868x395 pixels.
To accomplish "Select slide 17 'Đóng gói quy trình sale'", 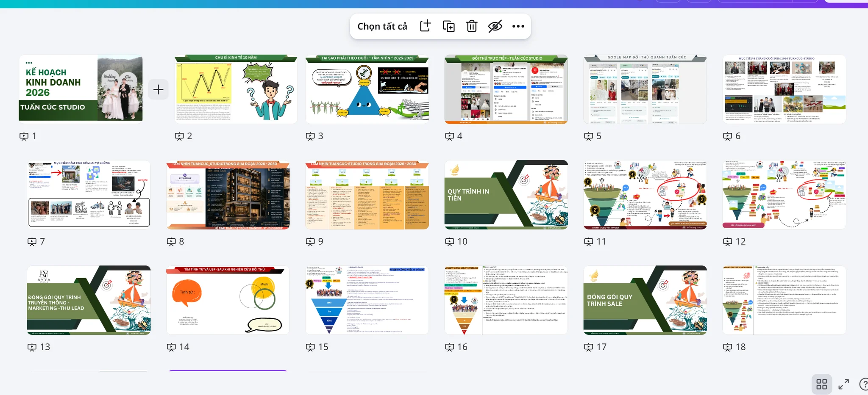I will pos(645,300).
